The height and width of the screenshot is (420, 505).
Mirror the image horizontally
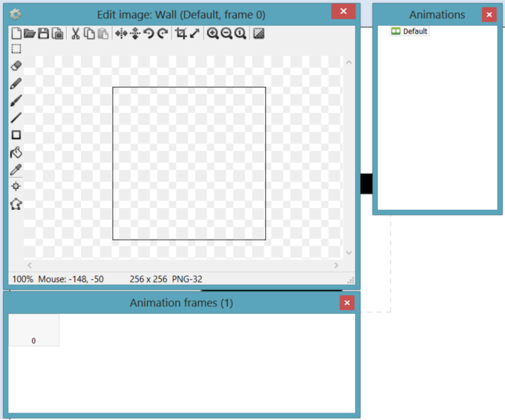[x=121, y=33]
